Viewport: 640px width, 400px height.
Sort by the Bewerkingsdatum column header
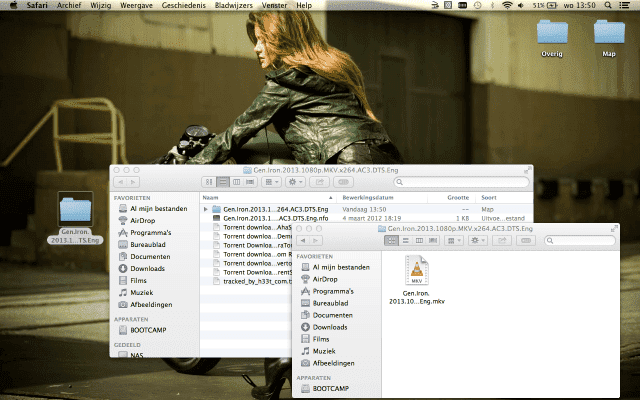click(x=369, y=198)
